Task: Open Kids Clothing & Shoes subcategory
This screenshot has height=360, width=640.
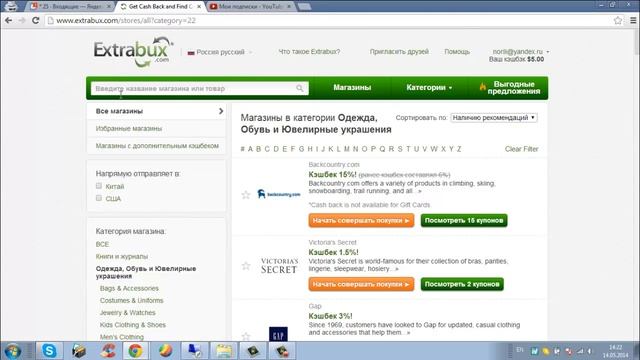Action: click(x=133, y=325)
